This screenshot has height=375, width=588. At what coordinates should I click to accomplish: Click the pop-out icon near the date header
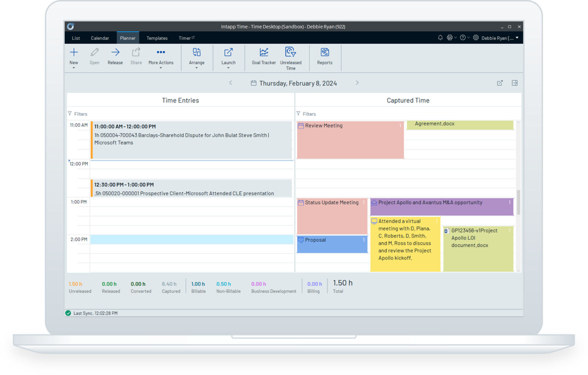(x=500, y=83)
